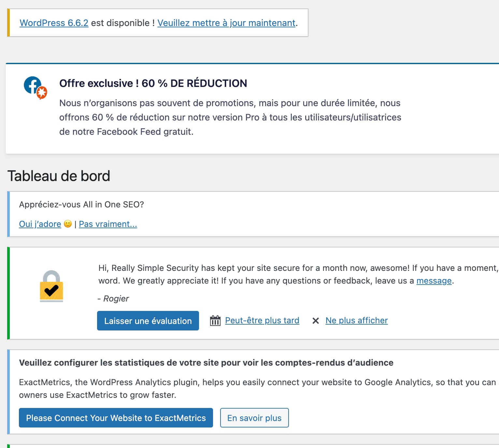This screenshot has width=499, height=448.
Task: Dismiss review notice via 'Ne plus afficher'
Action: (x=357, y=320)
